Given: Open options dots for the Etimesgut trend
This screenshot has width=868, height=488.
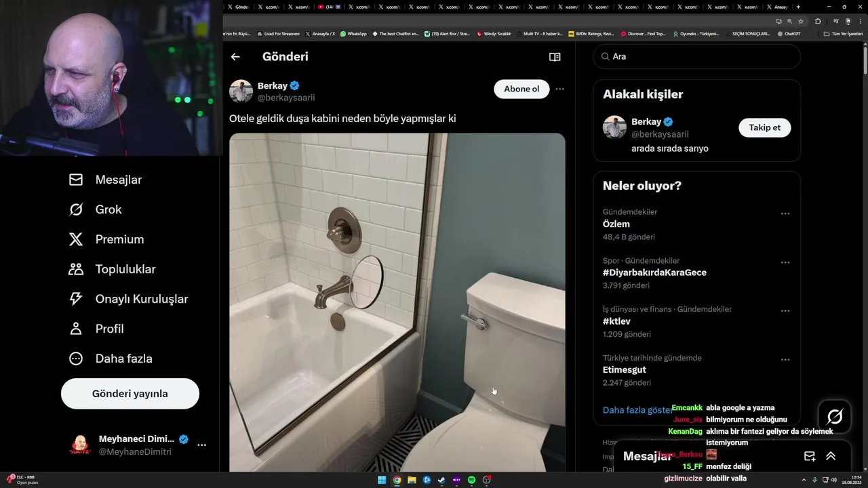Looking at the screenshot, I should [785, 360].
